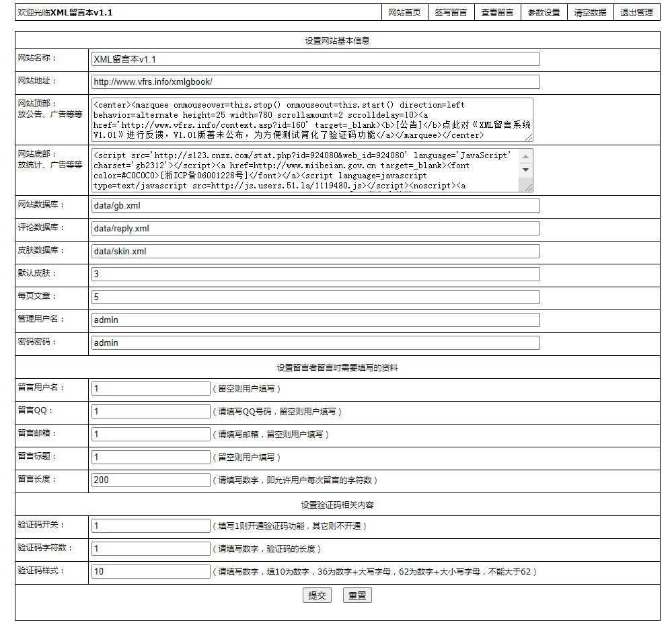
Task: Edit the 网站顶部 textarea
Action: point(312,120)
